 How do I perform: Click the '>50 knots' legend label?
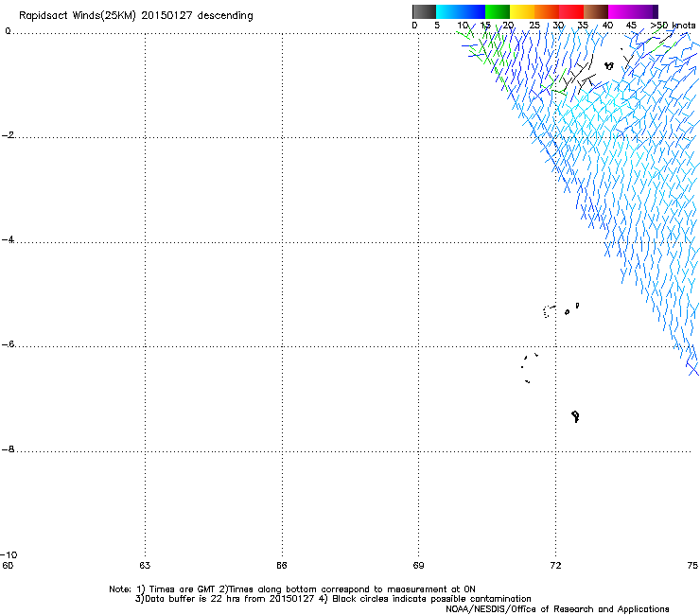[673, 26]
